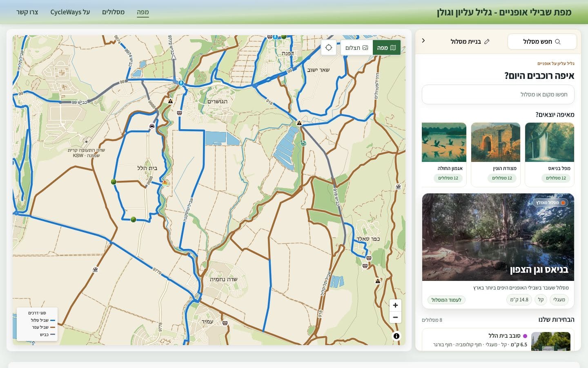Open צרו קשר contact page
Image resolution: width=588 pixels, height=368 pixels.
[27, 12]
